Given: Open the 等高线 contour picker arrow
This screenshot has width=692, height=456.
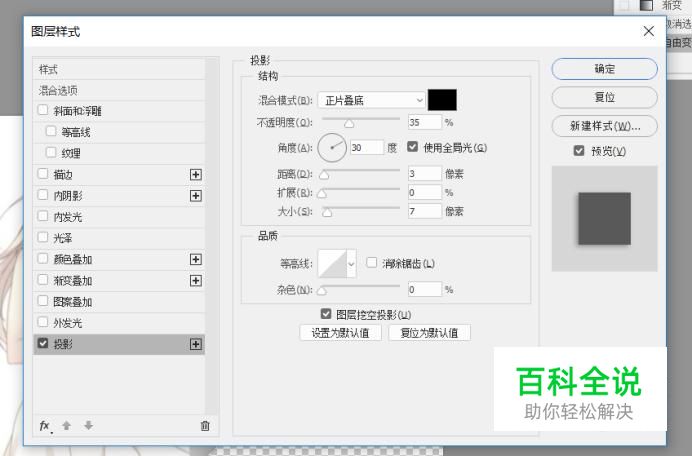Looking at the screenshot, I should (x=352, y=264).
